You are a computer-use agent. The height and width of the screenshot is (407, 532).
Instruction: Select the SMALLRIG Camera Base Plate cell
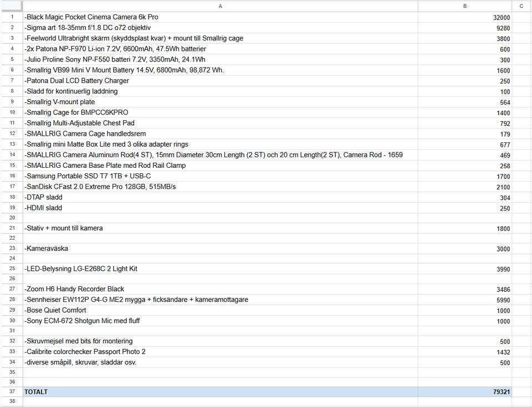click(220, 166)
